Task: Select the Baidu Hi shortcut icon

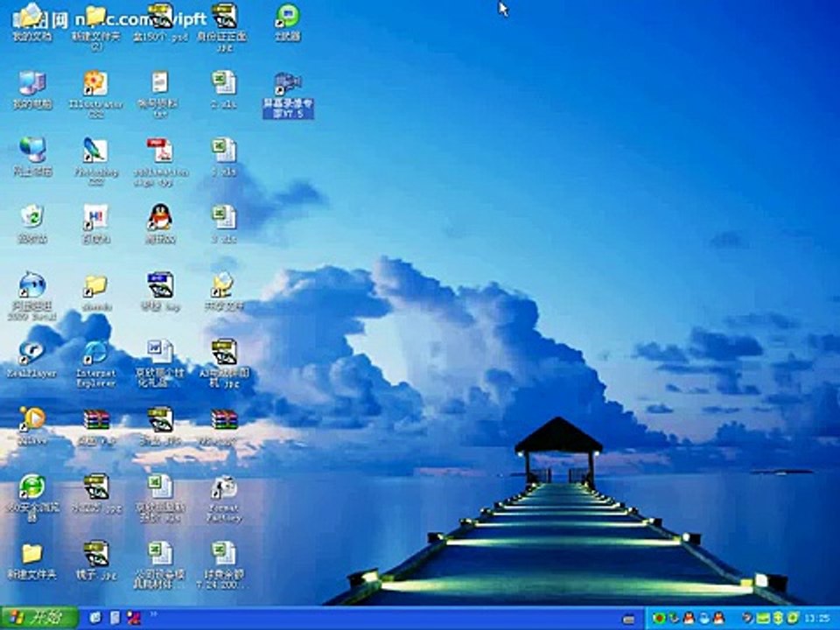Action: pos(96,224)
